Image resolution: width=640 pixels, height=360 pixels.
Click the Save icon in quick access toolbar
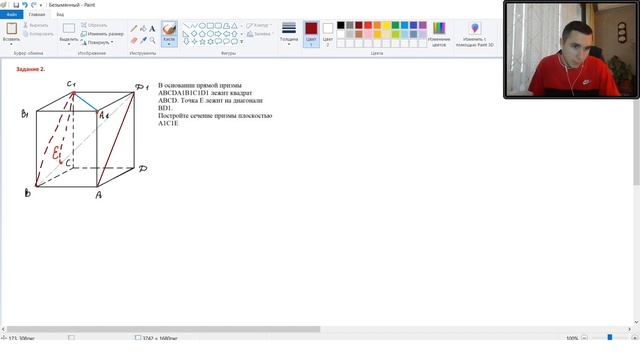[16, 5]
